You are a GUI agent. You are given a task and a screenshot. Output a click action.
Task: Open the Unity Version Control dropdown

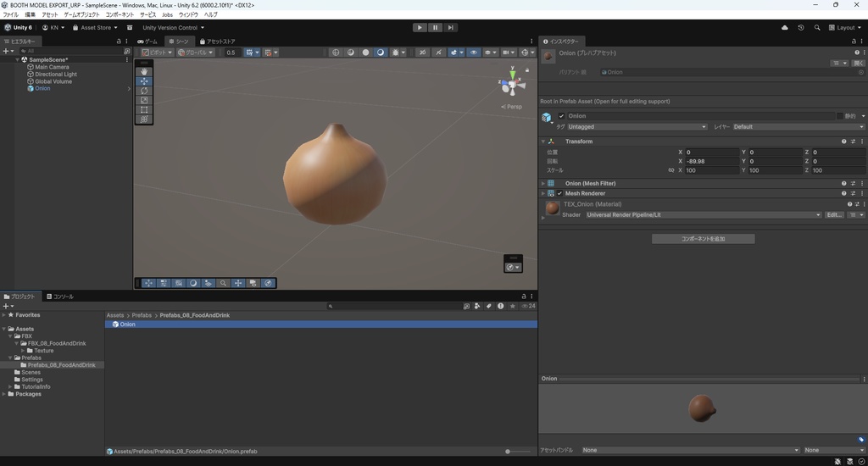(173, 28)
